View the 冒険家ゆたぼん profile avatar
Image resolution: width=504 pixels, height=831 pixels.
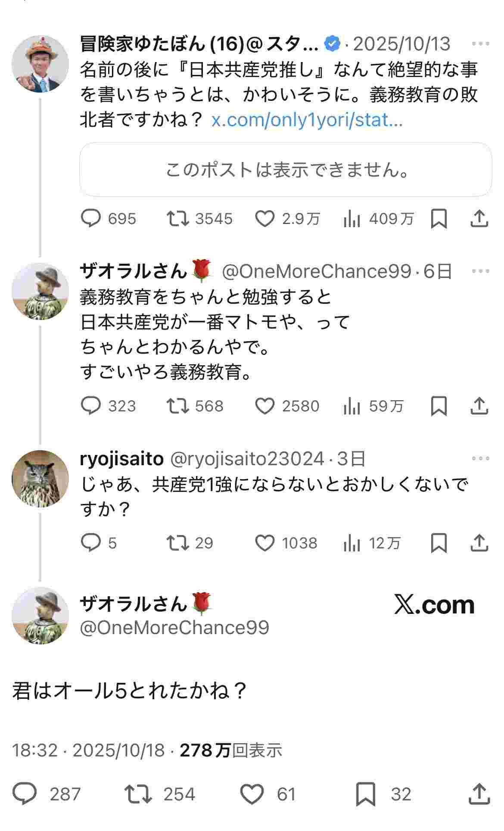(x=40, y=64)
